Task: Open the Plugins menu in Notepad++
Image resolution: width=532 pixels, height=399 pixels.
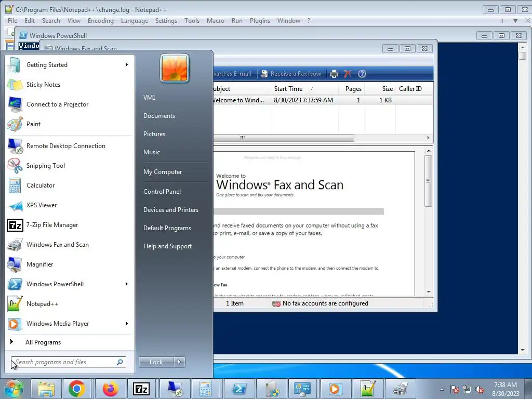Action: tap(260, 21)
